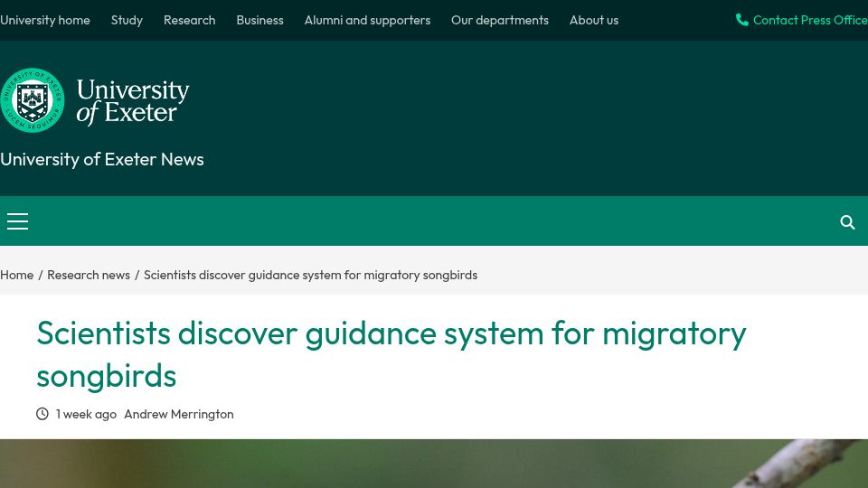Click the clock icon next to 1 week ago
The height and width of the screenshot is (488, 868).
(42, 414)
